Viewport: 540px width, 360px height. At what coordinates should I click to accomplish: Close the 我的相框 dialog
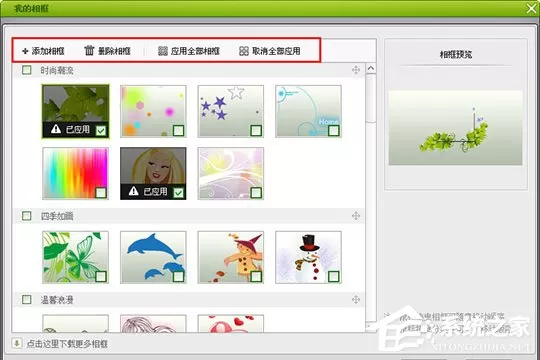(x=532, y=9)
